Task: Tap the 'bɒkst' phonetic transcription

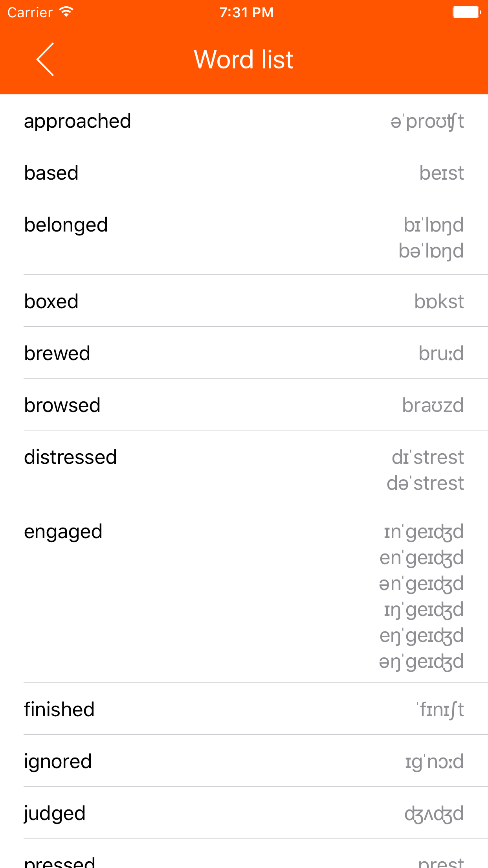Action: coord(439,301)
